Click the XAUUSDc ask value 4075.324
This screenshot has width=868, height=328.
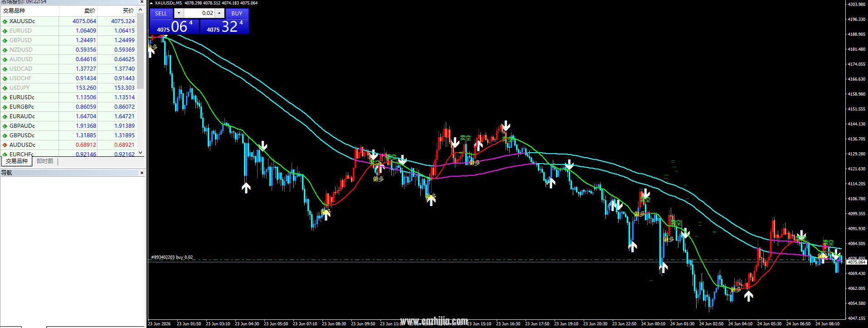(x=123, y=21)
